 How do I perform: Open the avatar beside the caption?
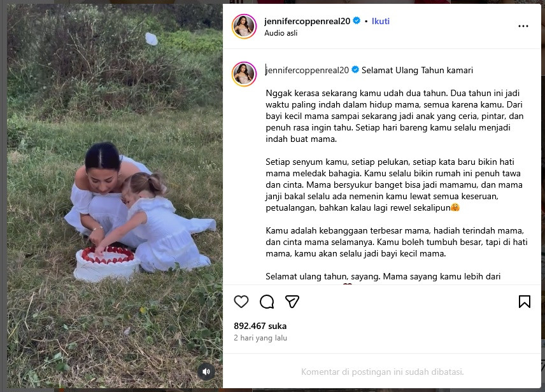click(244, 74)
